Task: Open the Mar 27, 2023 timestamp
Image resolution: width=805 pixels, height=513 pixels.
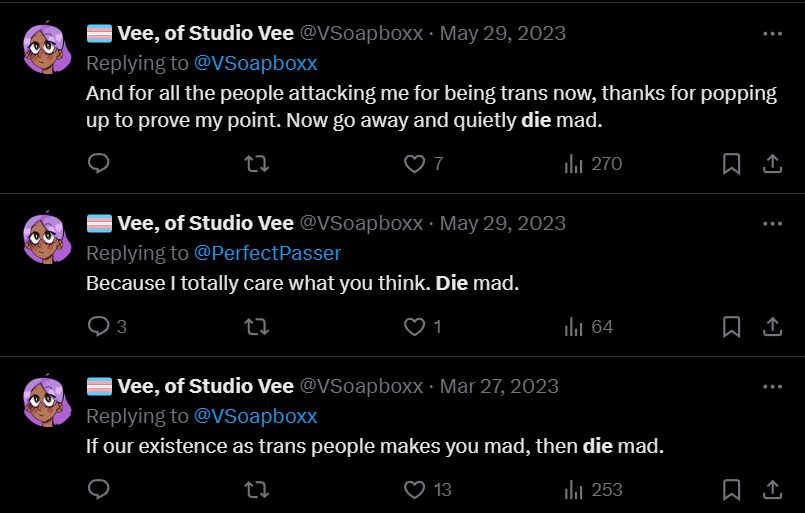Action: [x=499, y=386]
